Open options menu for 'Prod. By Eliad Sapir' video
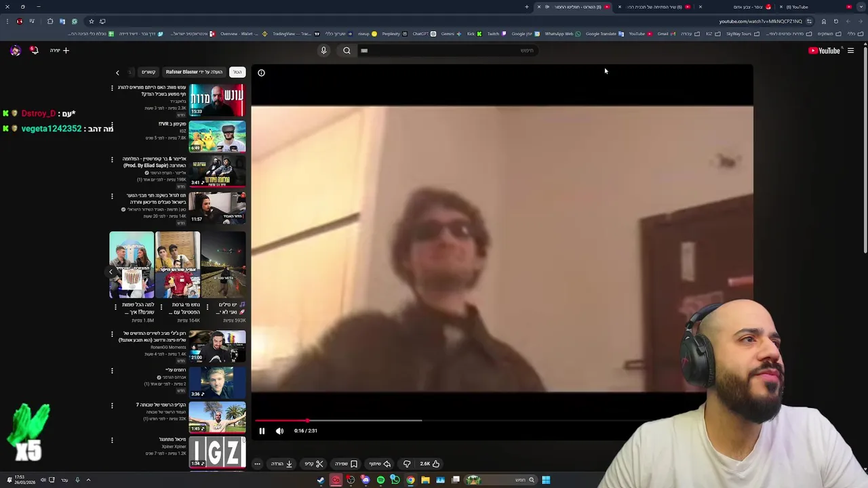The height and width of the screenshot is (488, 868). (113, 159)
